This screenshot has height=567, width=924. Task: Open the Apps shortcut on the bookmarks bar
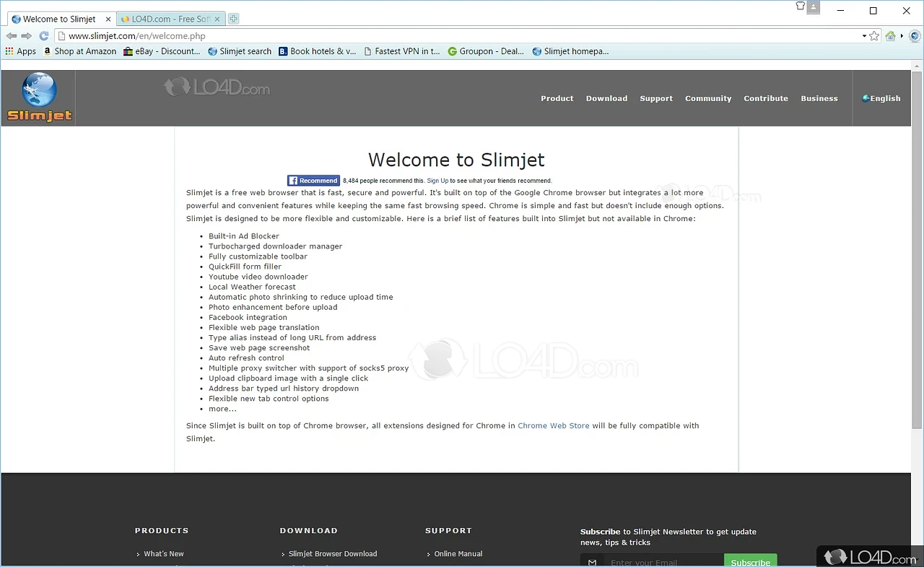(20, 51)
